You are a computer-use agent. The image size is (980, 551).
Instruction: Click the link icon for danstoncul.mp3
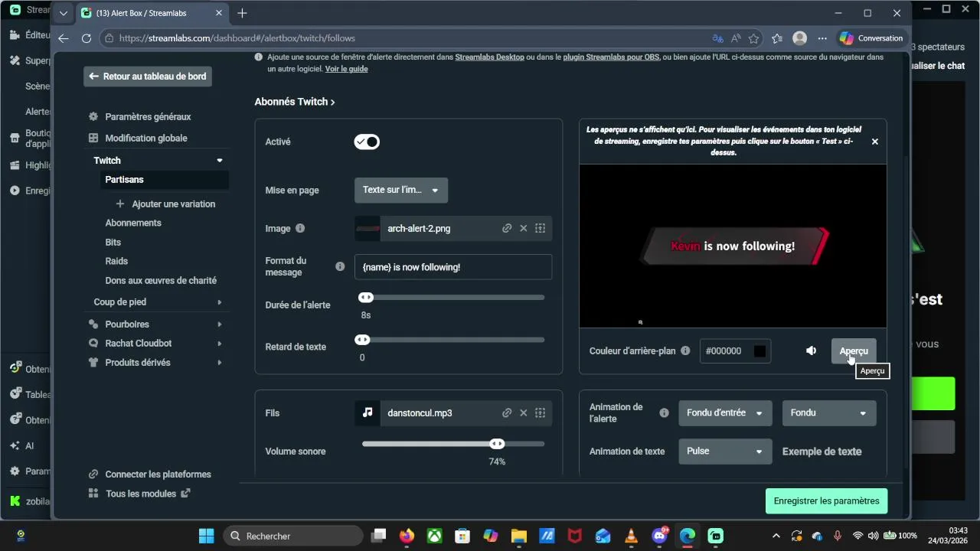click(x=507, y=412)
